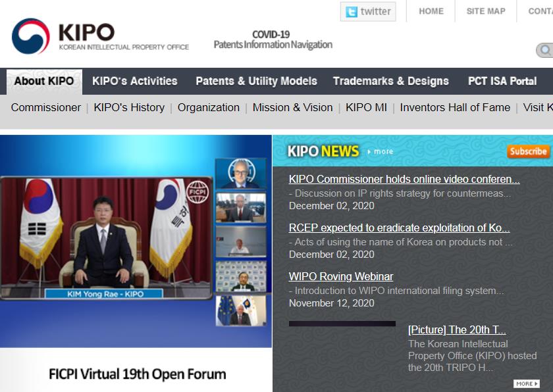Read the RCEP exploitation news article
The height and width of the screenshot is (392, 553).
click(x=399, y=228)
